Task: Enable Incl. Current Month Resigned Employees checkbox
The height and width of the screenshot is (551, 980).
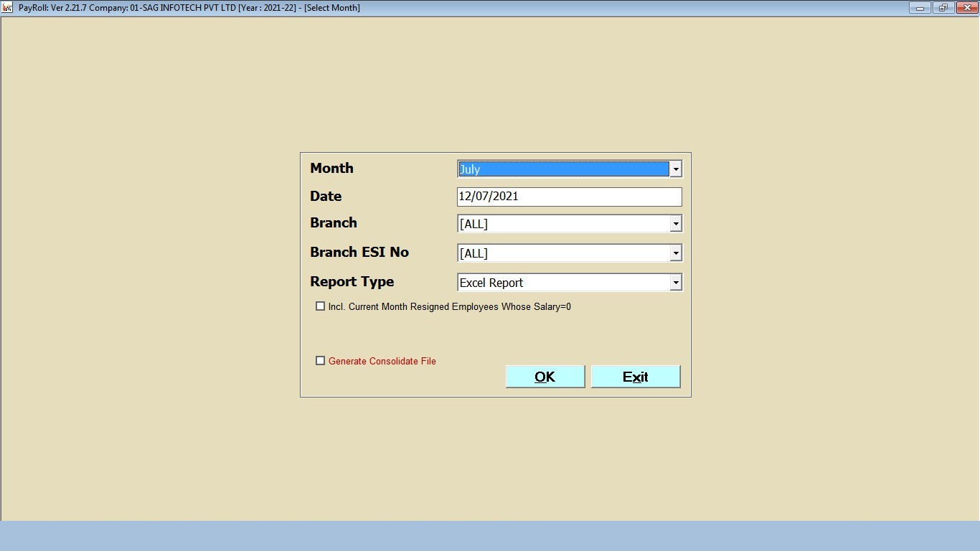Action: (321, 306)
